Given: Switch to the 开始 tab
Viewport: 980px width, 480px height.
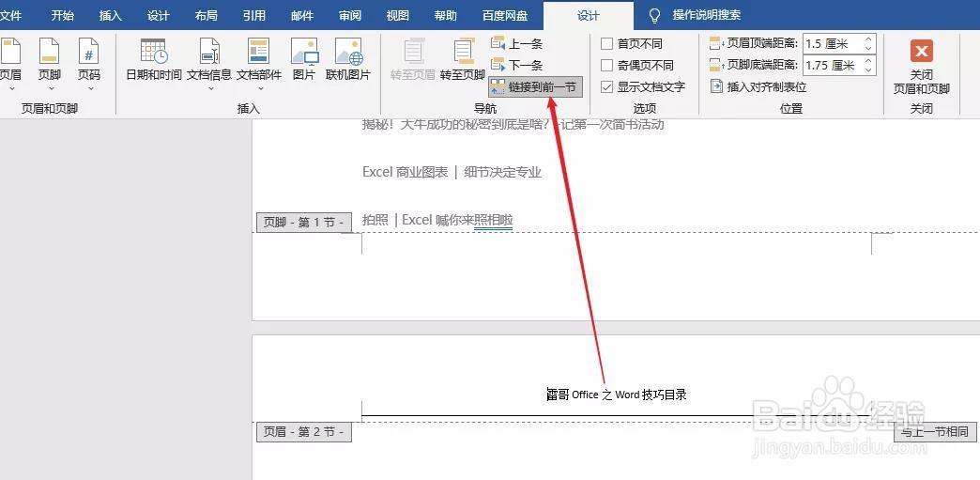Looking at the screenshot, I should [x=63, y=16].
